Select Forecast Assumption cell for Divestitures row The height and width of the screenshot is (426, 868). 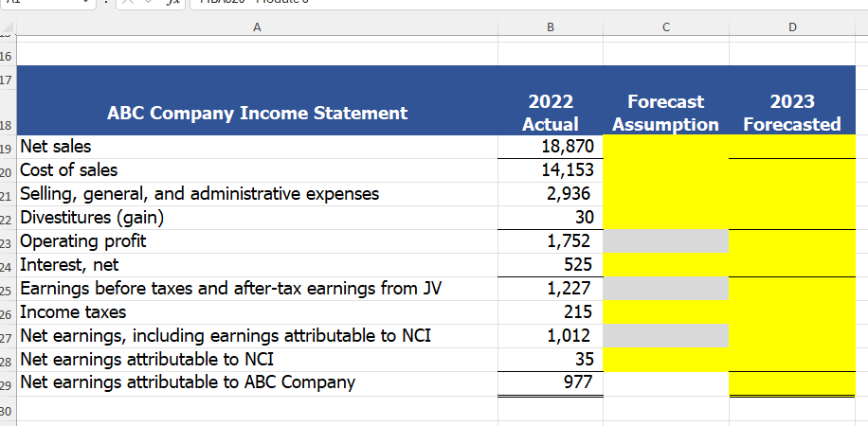pyautogui.click(x=666, y=218)
